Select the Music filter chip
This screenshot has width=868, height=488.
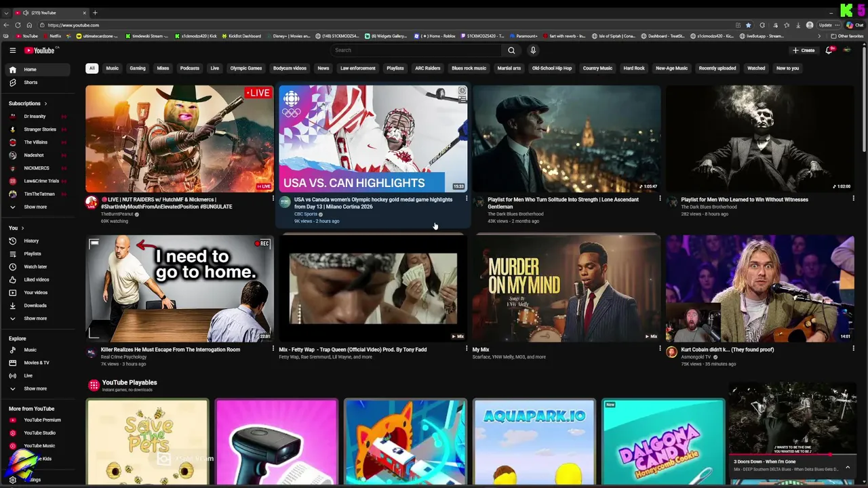coord(112,68)
